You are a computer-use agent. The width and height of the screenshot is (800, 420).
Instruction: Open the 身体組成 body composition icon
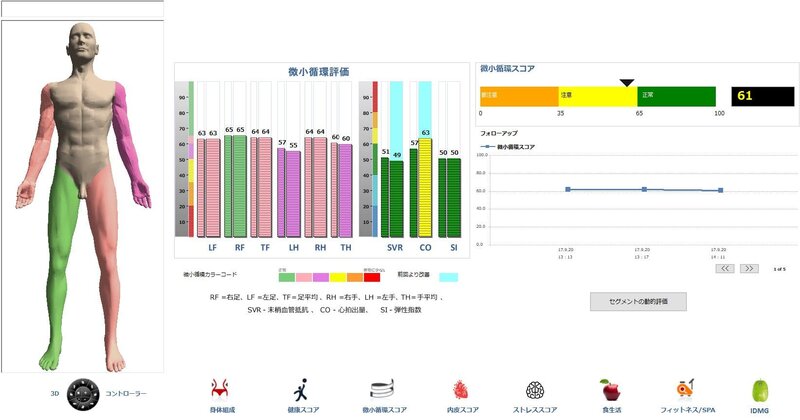pos(230,389)
